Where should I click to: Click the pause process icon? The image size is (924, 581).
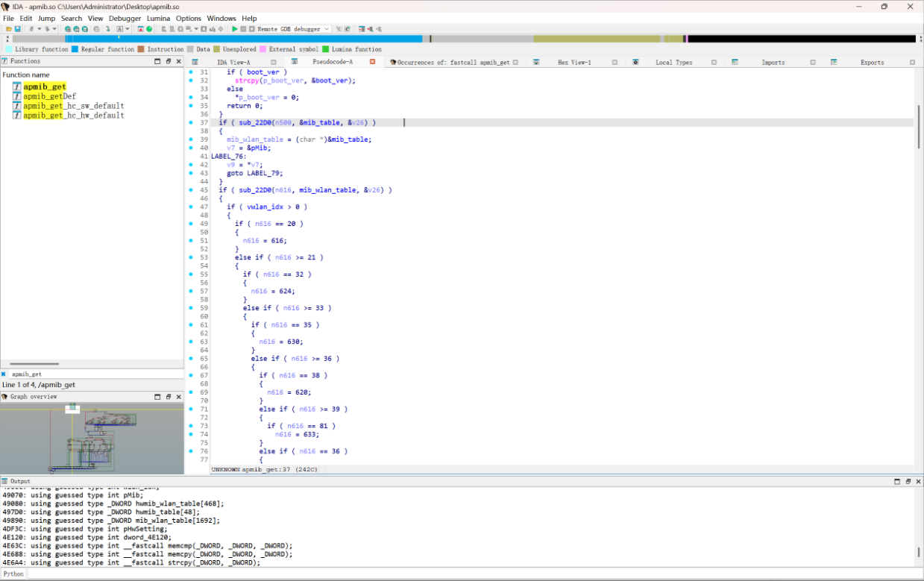pyautogui.click(x=243, y=29)
